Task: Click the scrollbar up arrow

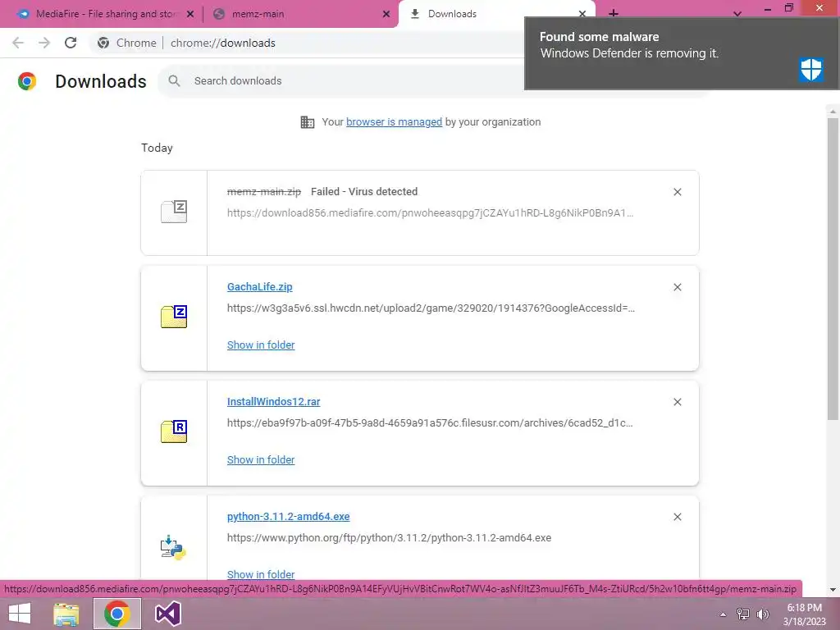Action: [x=833, y=112]
